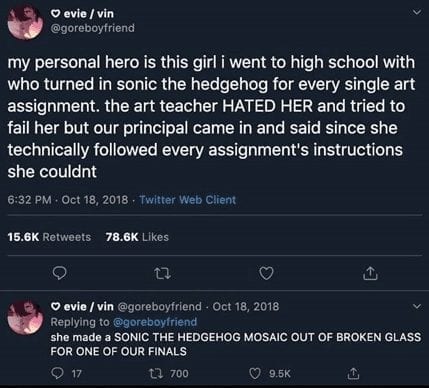Click the 6:32 PM Oct 18, 2018 timestamp
The image size is (429, 388).
68,200
